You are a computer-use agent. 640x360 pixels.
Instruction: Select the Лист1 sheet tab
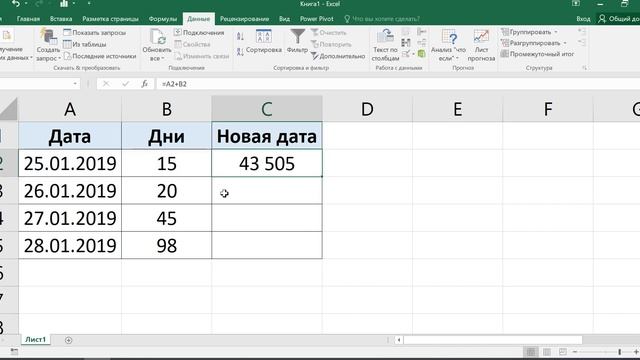pos(36,340)
